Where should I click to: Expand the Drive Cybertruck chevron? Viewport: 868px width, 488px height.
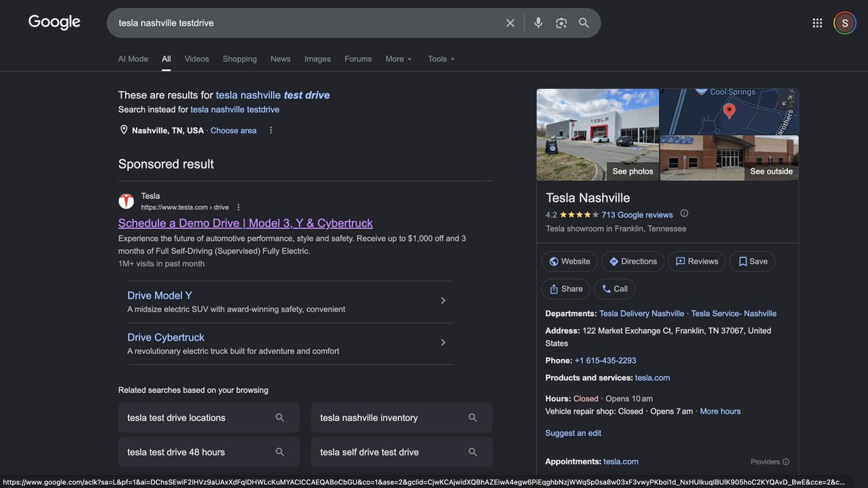coord(443,343)
